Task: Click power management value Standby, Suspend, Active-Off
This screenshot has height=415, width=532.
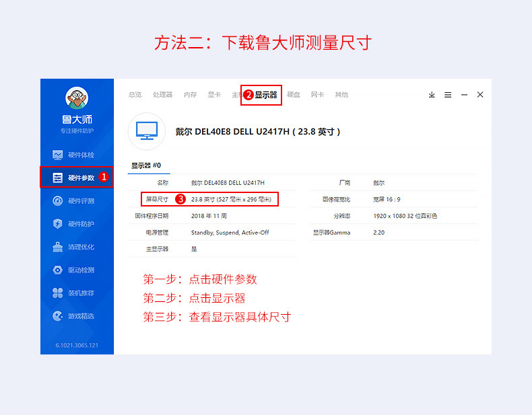Action: coord(230,233)
